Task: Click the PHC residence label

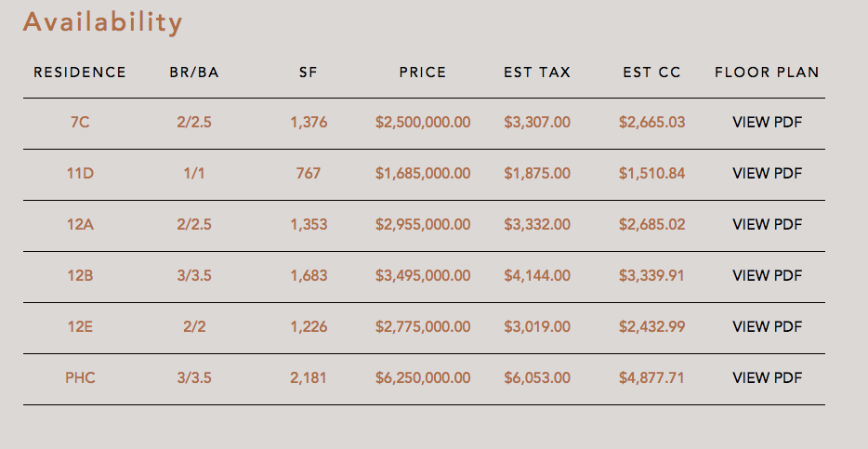Action: [80, 377]
